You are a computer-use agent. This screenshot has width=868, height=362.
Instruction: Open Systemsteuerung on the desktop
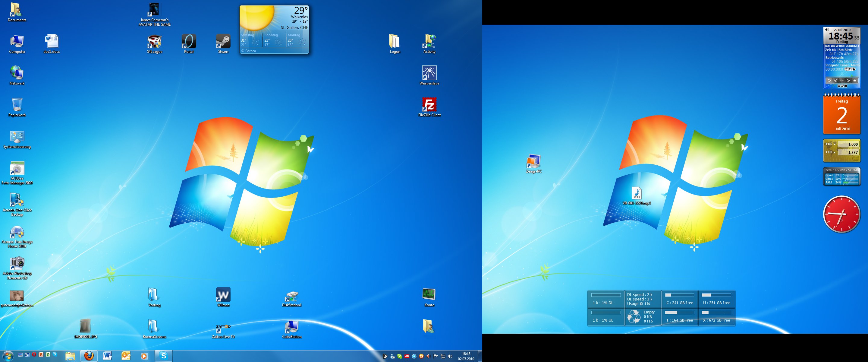(17, 139)
